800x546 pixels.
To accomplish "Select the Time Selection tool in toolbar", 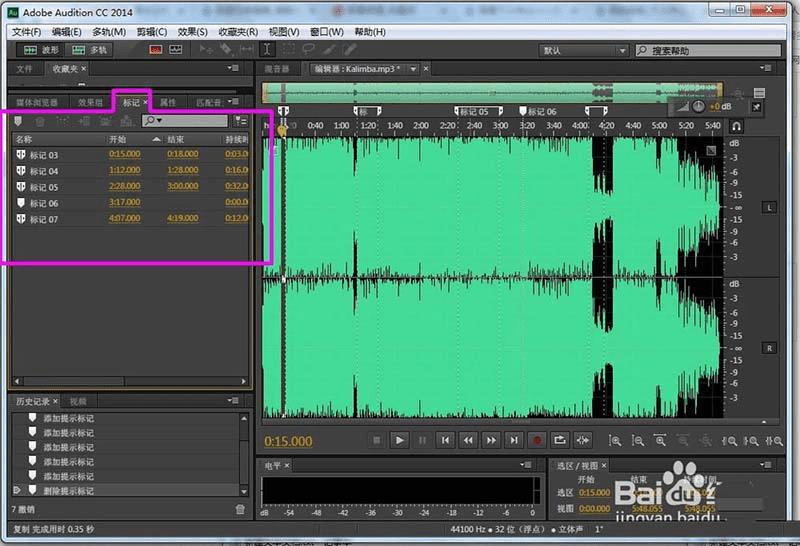I will [267, 49].
